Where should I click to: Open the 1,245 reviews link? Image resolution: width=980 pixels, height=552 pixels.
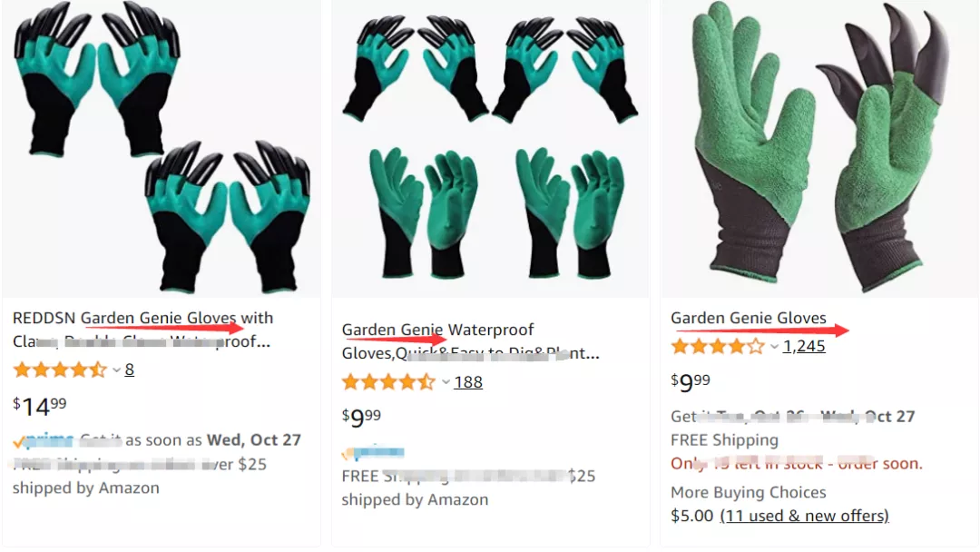coord(804,346)
